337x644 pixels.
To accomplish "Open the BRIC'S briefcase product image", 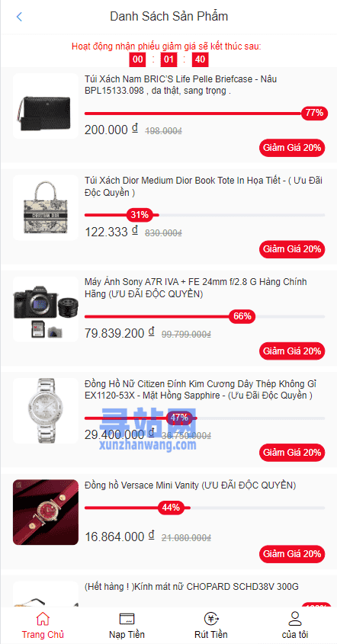I will 46,106.
